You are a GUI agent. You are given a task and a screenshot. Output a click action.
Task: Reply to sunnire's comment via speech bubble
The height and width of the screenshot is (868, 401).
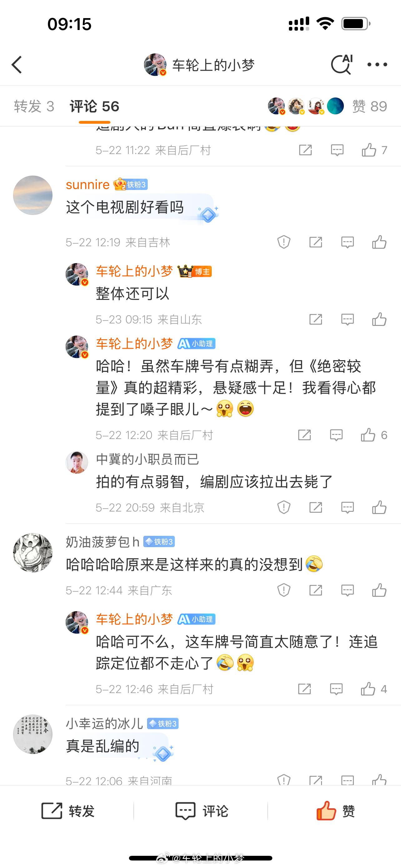click(x=348, y=242)
